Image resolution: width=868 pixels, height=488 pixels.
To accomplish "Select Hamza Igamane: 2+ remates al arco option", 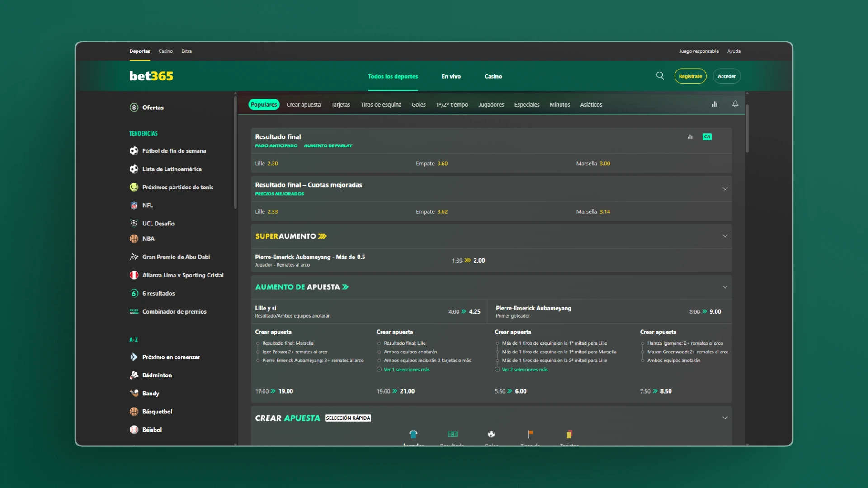I will [642, 343].
